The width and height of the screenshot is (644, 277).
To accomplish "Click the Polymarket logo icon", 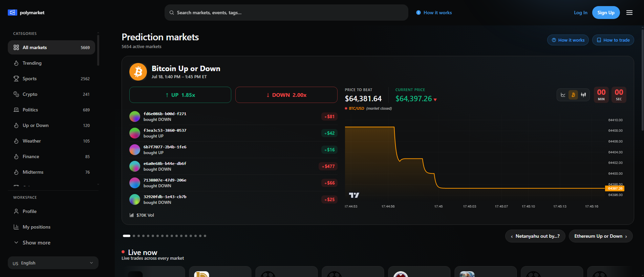I will pos(13,13).
